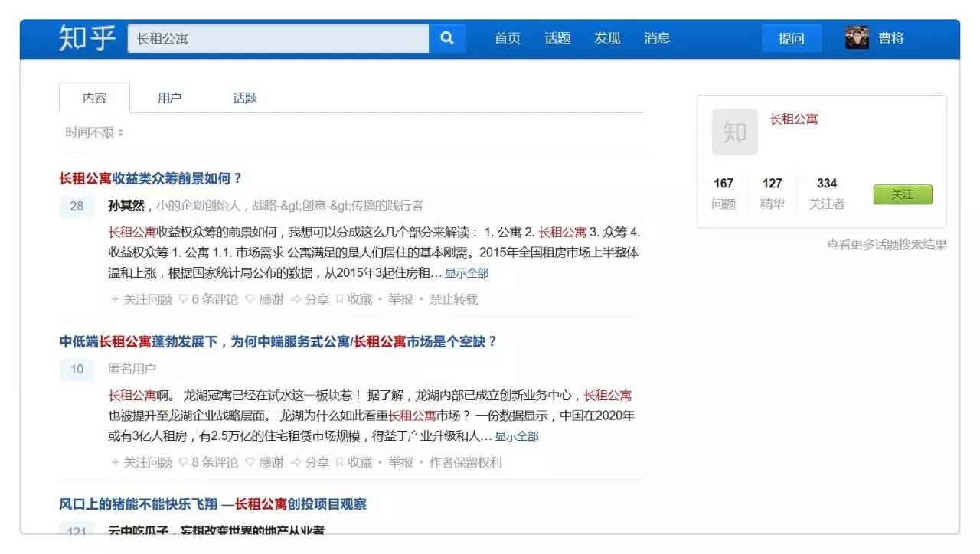The height and width of the screenshot is (554, 980).
Task: Open question 风口上的猪能不能快乐飞翔
Action: (213, 504)
